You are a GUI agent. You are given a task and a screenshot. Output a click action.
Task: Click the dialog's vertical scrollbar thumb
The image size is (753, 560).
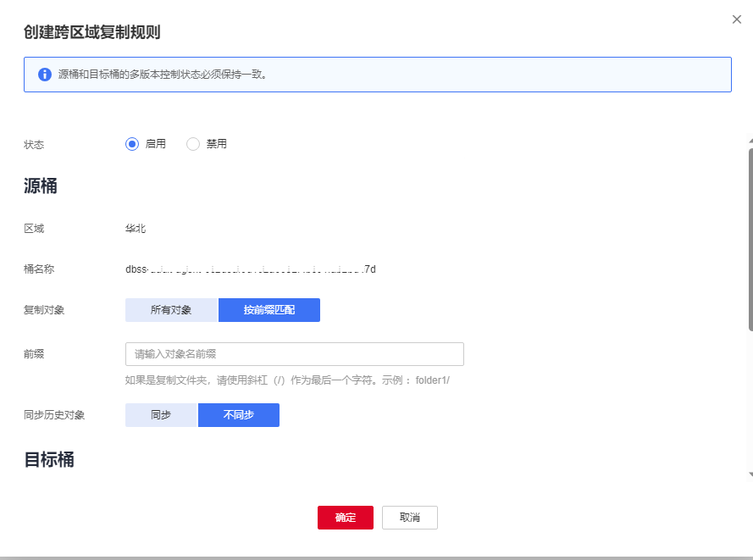pyautogui.click(x=750, y=239)
